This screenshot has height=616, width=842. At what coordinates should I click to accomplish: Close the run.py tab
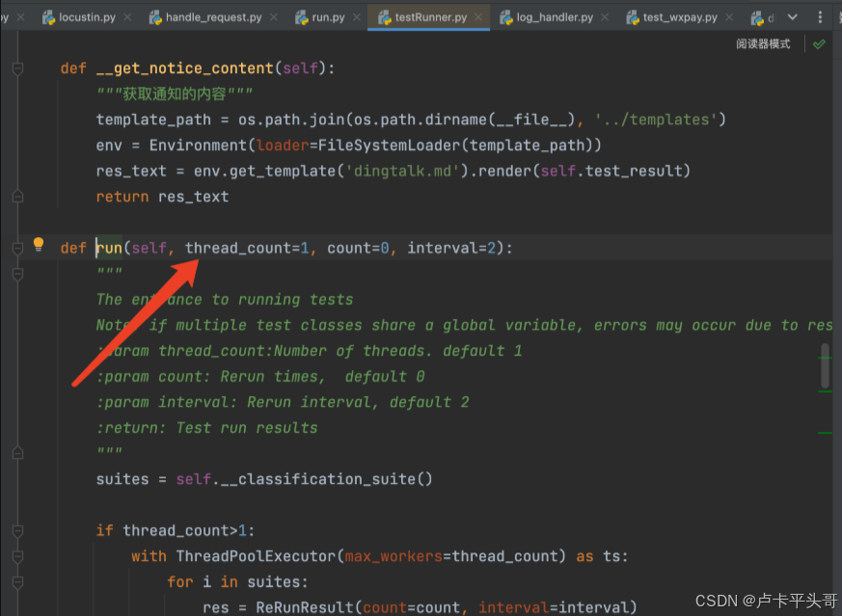pyautogui.click(x=357, y=17)
